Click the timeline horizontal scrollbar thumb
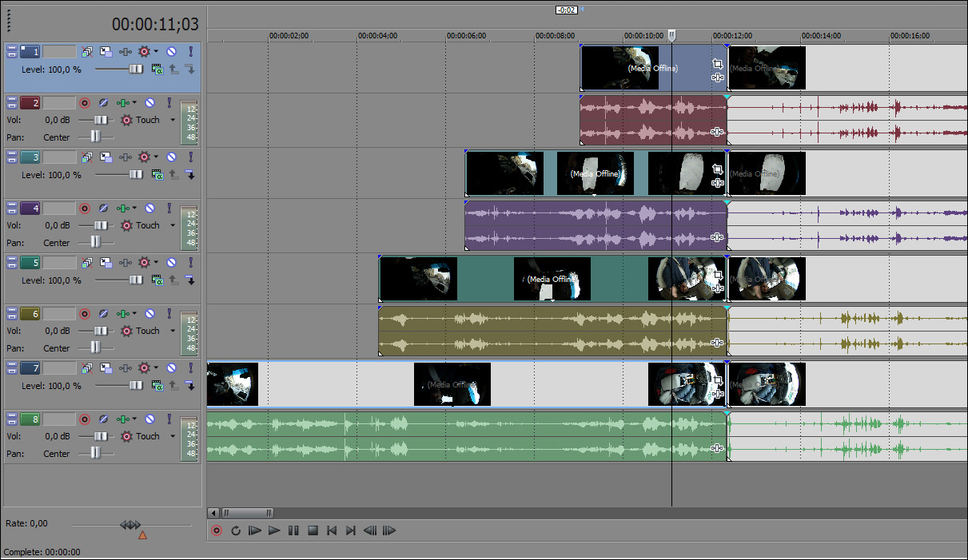This screenshot has height=560, width=968. 247,513
